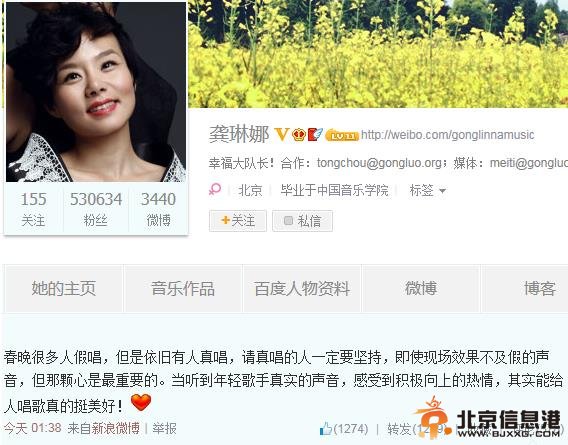Click the thumbs-up like icon
The image size is (568, 445).
pos(326,429)
